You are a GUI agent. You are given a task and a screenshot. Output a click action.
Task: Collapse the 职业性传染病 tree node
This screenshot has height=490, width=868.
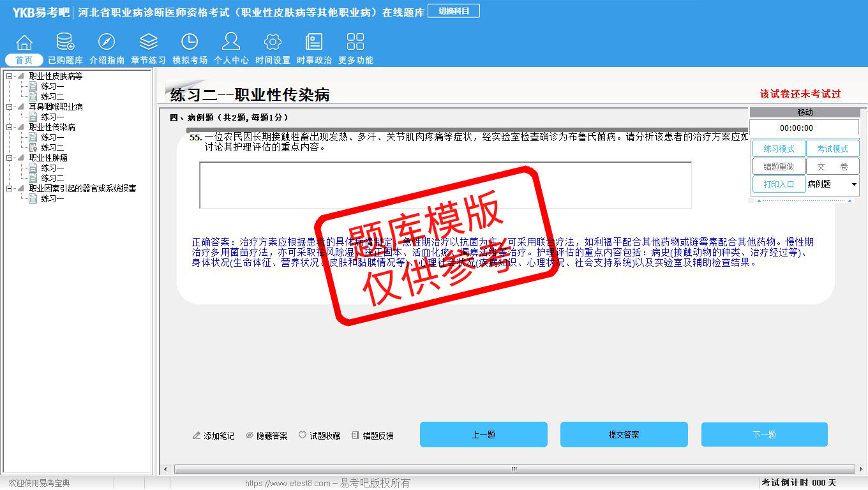click(10, 127)
